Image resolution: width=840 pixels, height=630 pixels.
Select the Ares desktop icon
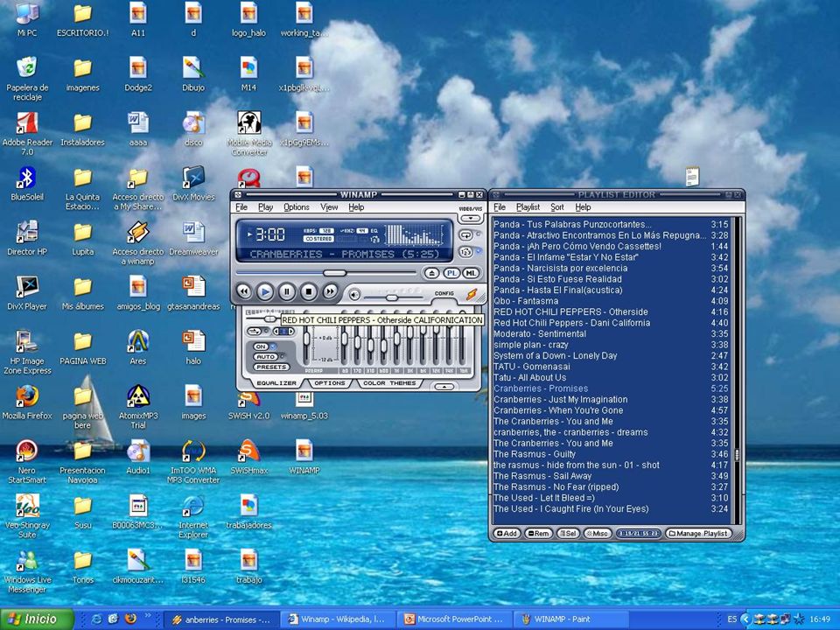[138, 348]
